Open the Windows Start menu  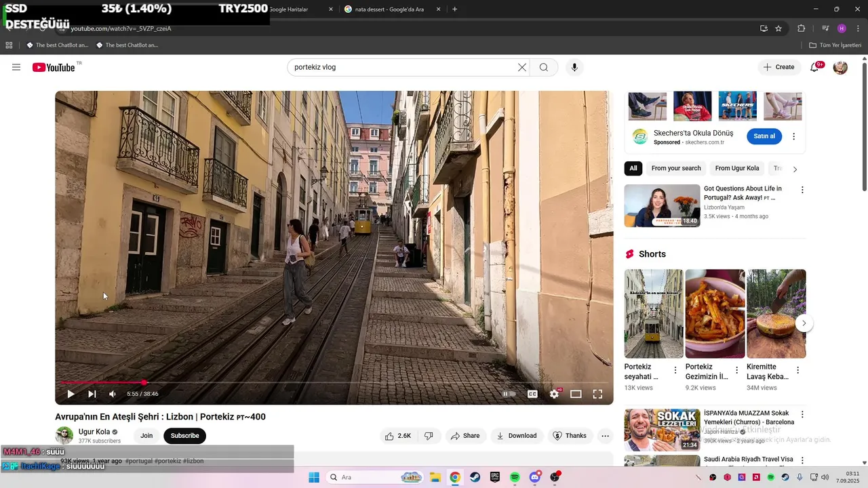[x=314, y=477]
